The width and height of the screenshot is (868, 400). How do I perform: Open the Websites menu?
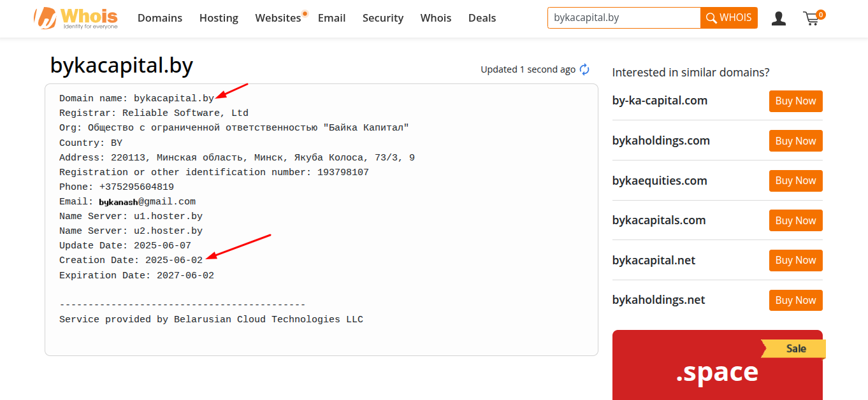tap(278, 18)
